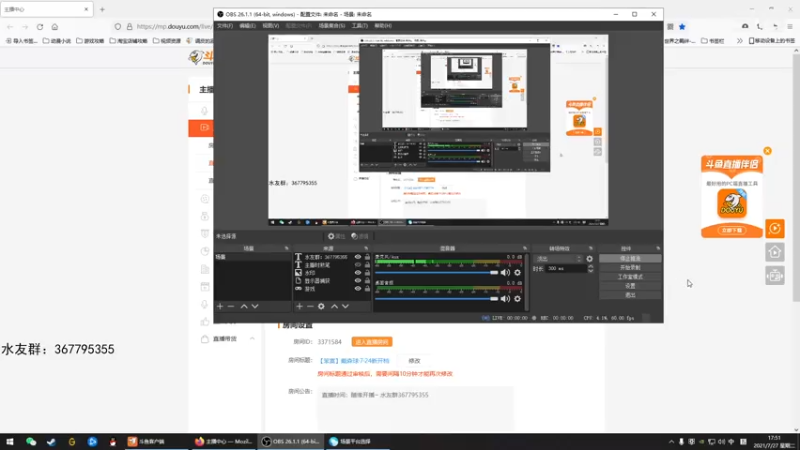Open desktop audio settings gear in the mixer
800x450 pixels.
(x=517, y=298)
